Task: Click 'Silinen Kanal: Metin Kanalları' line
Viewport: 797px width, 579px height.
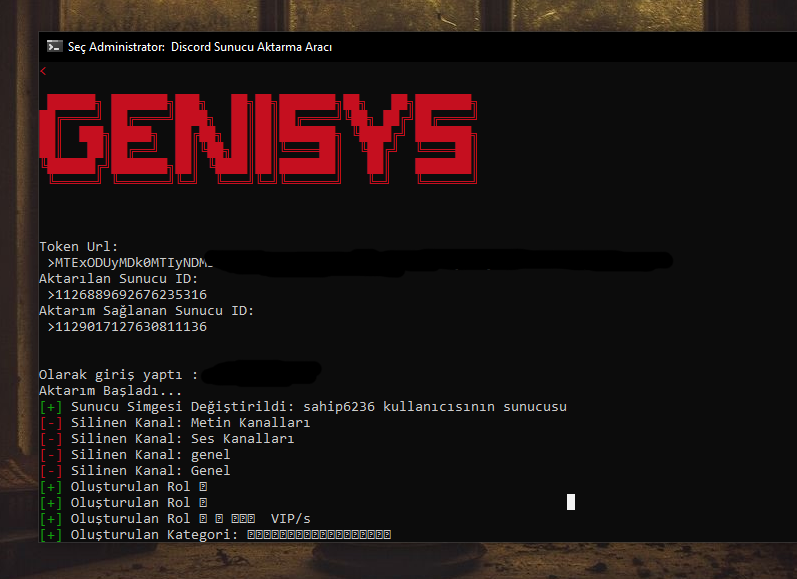Action: [174, 423]
